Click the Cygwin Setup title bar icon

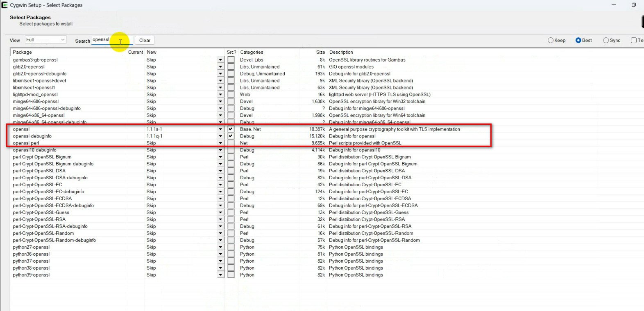[x=5, y=5]
